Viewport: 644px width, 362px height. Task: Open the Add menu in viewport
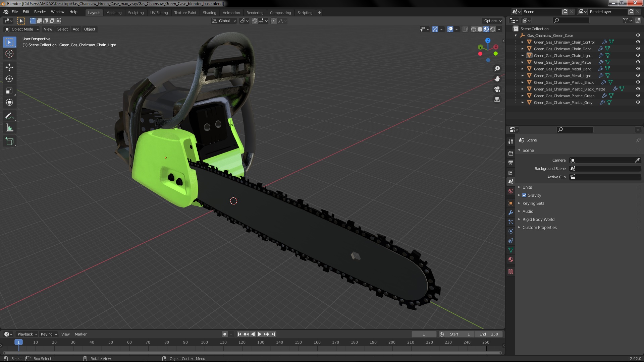click(x=76, y=29)
